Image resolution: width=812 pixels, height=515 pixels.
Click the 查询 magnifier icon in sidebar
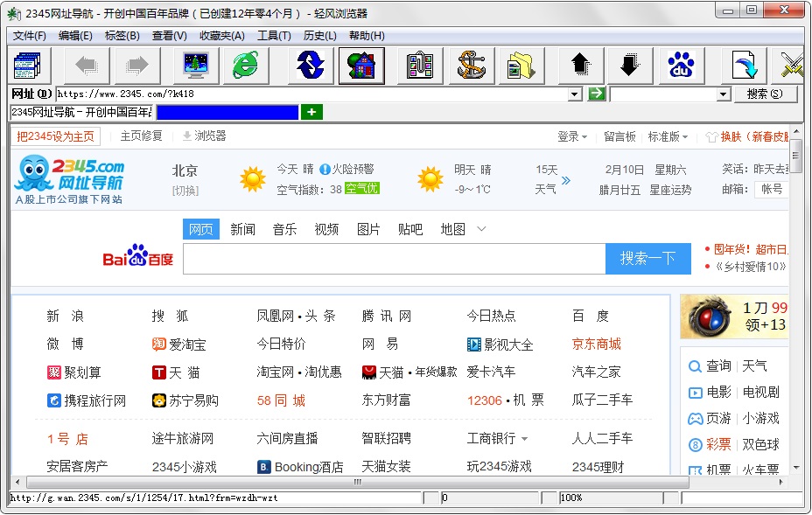click(695, 366)
